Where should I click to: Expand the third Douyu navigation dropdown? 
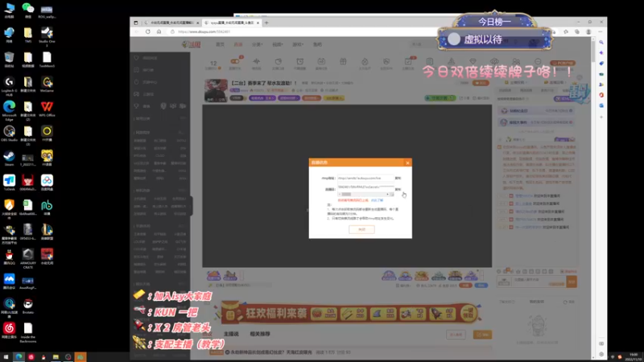coord(257,44)
